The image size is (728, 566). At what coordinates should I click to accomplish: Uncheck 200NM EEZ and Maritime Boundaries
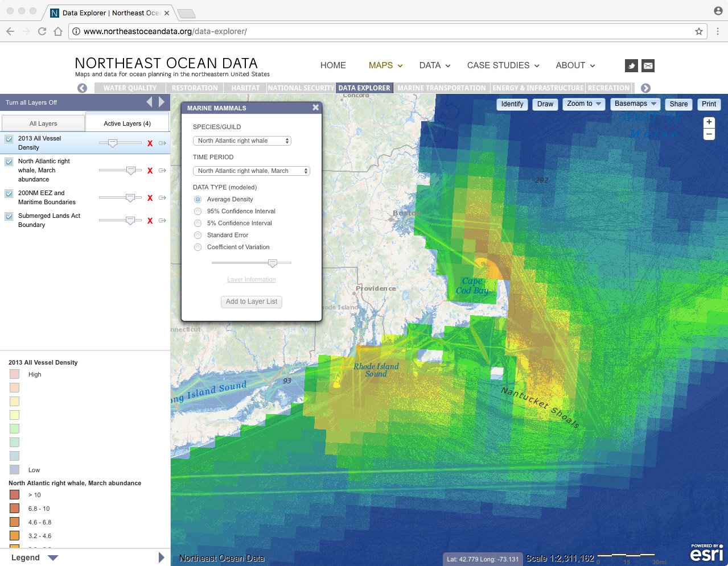coord(9,193)
